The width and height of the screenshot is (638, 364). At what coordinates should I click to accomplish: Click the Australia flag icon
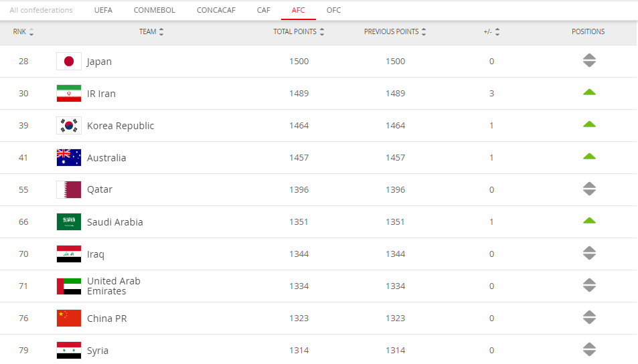[69, 158]
